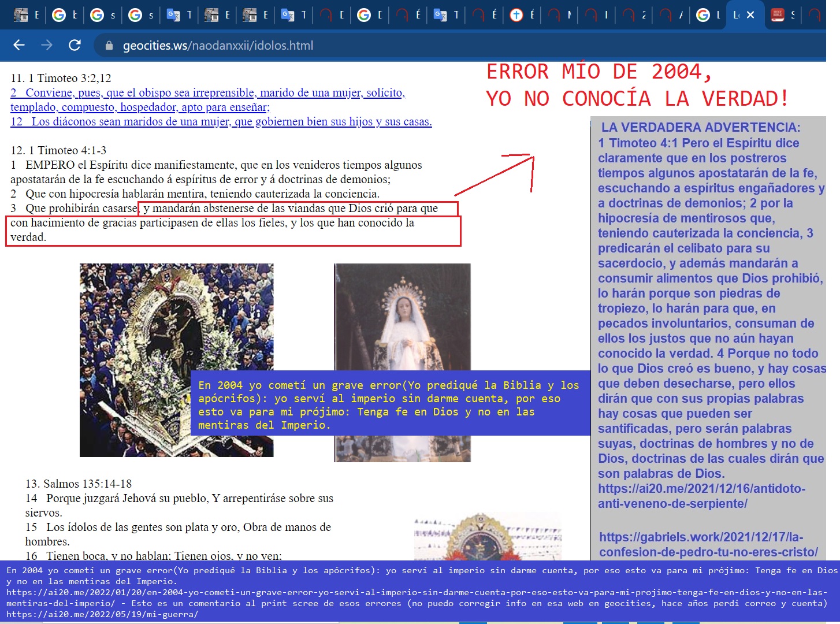
Task: Open the gabriels.work confesion-de-pedro link
Action: pyautogui.click(x=708, y=544)
